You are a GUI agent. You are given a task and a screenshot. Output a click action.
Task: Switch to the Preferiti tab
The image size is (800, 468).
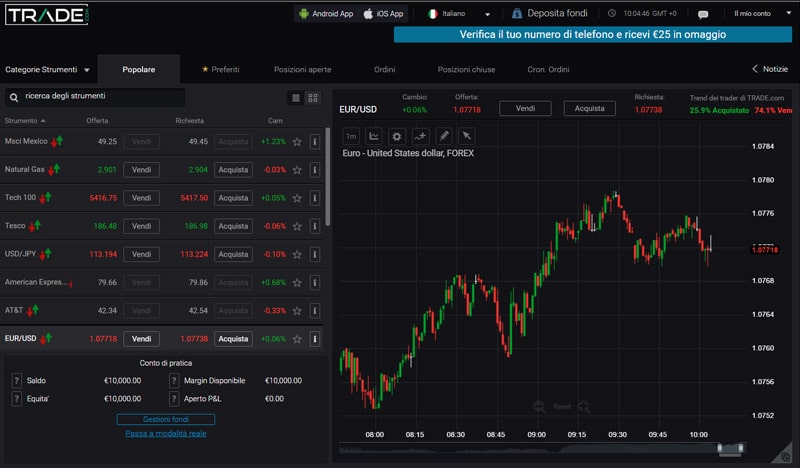point(220,69)
